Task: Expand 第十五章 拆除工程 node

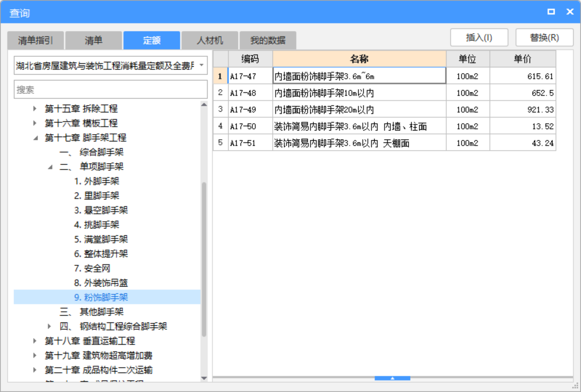Action: click(35, 109)
